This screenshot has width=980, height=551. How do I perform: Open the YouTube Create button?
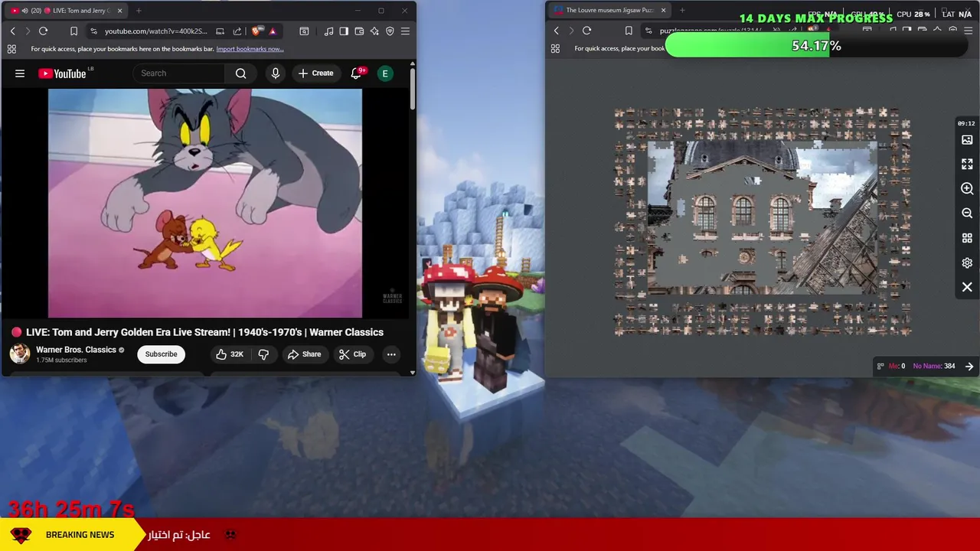click(x=316, y=73)
